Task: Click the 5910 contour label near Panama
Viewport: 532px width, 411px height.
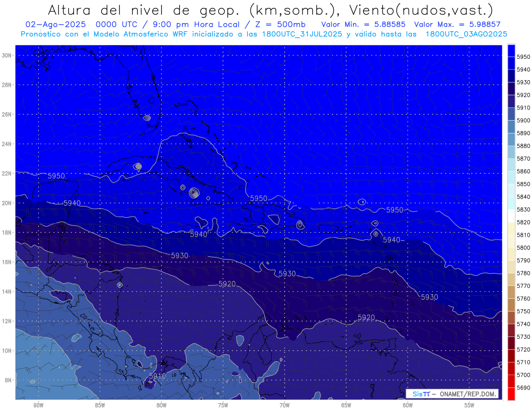Action: coord(157,376)
